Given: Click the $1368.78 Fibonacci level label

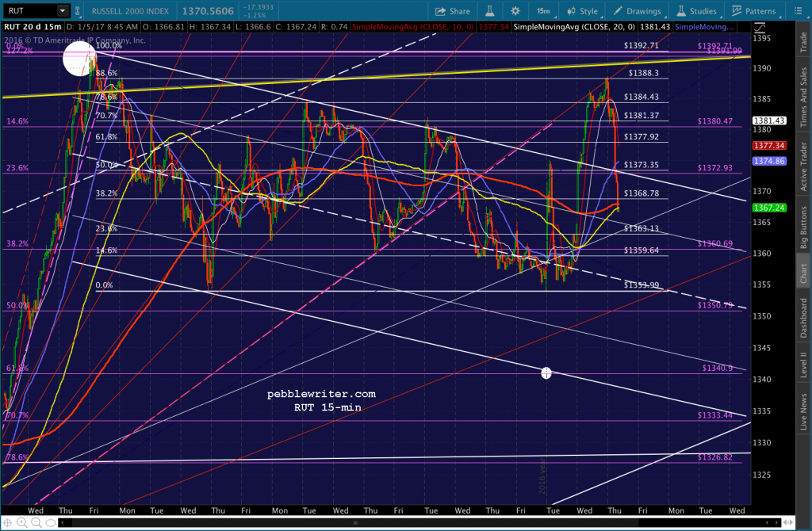Looking at the screenshot, I should (641, 193).
